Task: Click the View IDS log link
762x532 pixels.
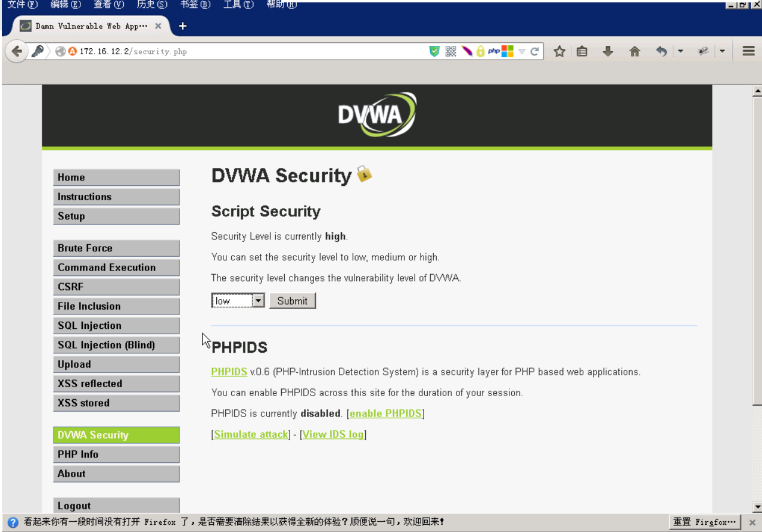Action: 333,434
